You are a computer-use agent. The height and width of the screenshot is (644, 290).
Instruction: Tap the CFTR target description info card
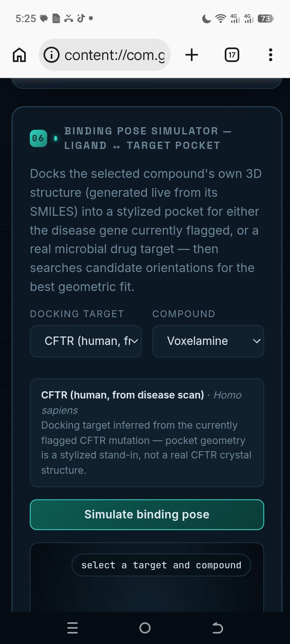coord(147,433)
